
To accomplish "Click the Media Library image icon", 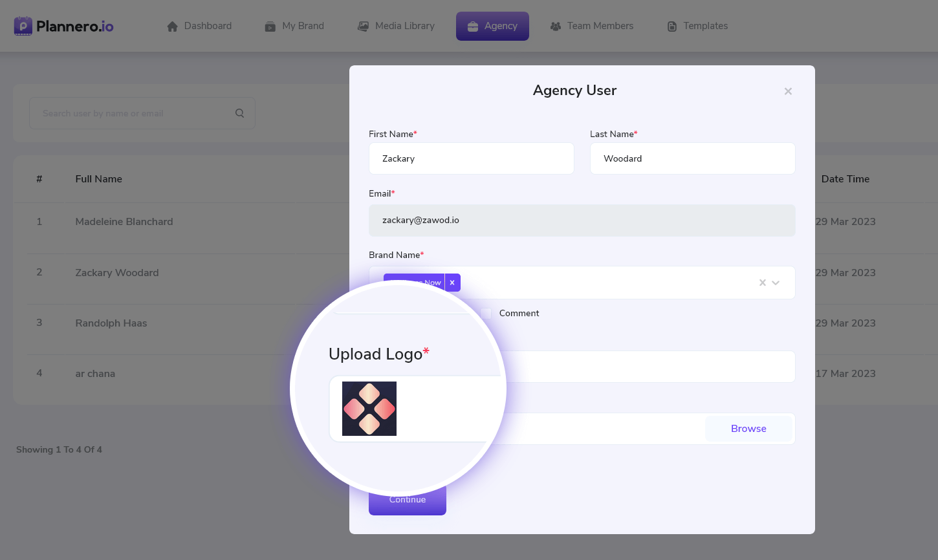I will (x=363, y=27).
